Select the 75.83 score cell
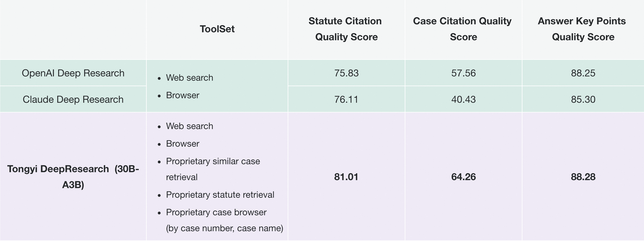The width and height of the screenshot is (644, 241). [x=346, y=73]
